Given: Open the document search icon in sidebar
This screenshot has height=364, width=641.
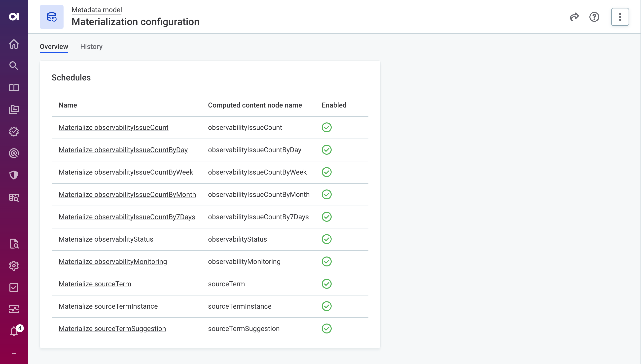Looking at the screenshot, I should 14,244.
